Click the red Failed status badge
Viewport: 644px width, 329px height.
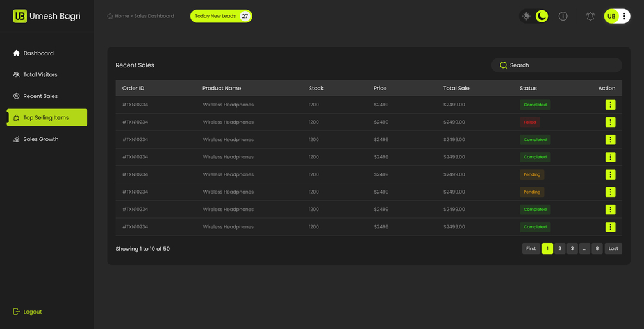pos(530,122)
